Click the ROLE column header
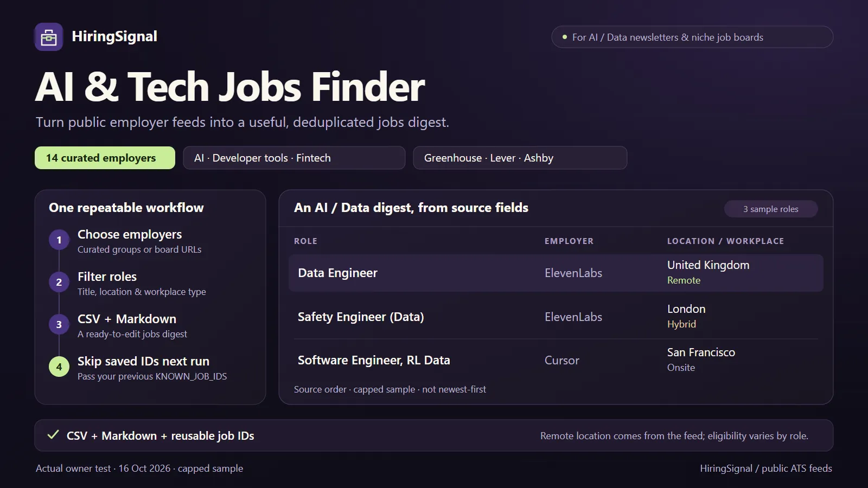 [x=305, y=241]
